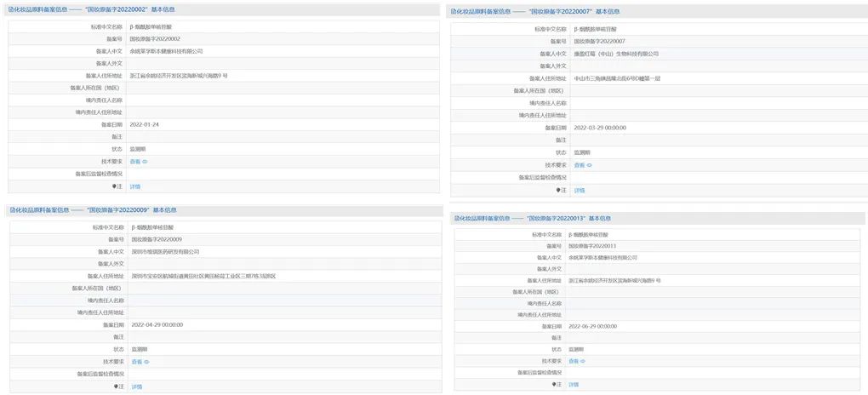
Task: Click the eye icon beside 查看 in record 20220002
Action: pyautogui.click(x=145, y=161)
